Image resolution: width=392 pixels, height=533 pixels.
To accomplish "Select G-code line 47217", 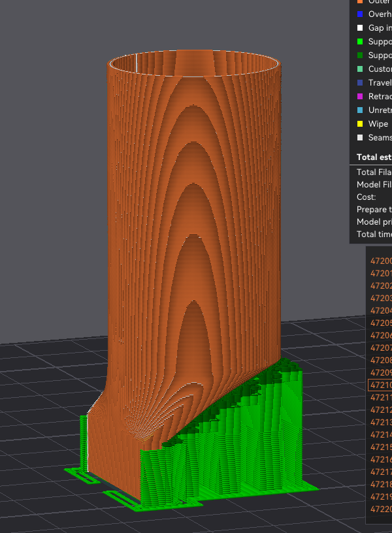I will click(381, 472).
